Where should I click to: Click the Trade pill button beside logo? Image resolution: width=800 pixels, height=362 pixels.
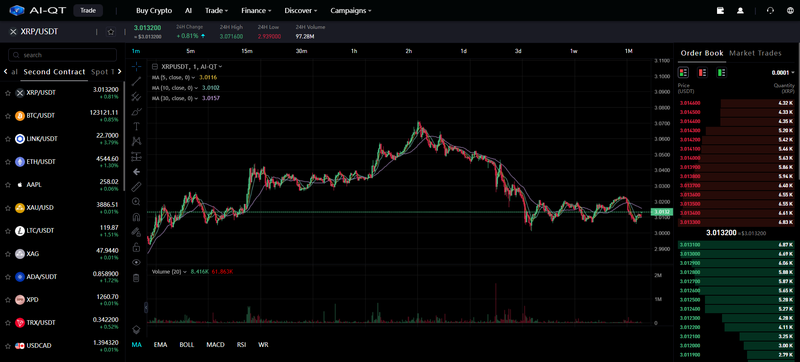click(88, 10)
